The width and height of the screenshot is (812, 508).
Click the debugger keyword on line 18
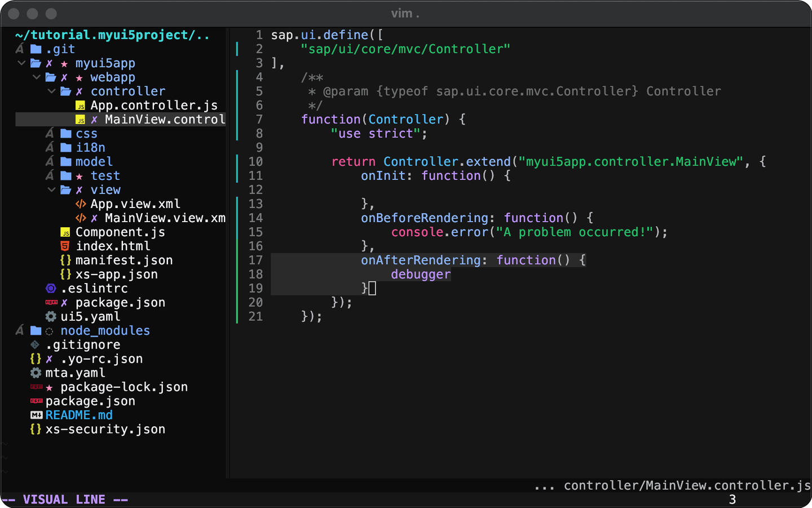[421, 275]
